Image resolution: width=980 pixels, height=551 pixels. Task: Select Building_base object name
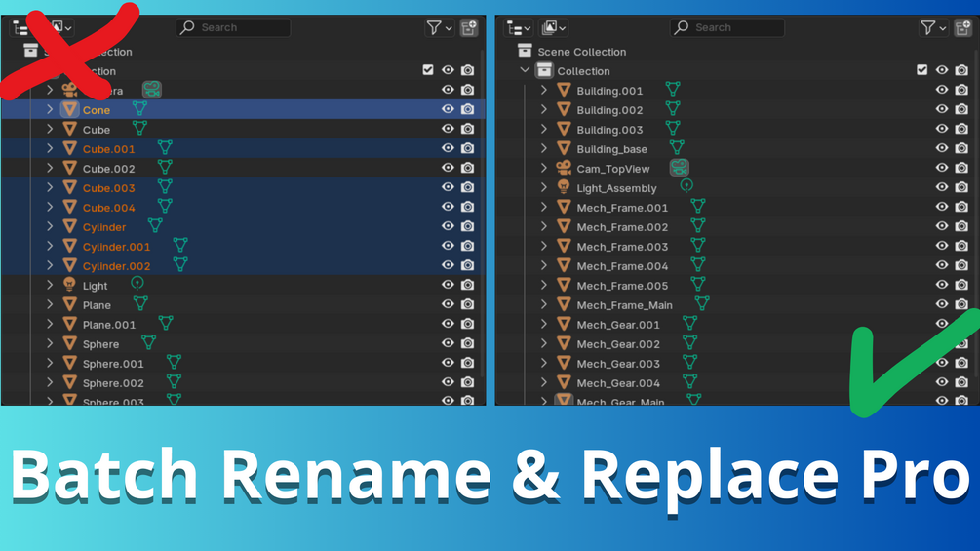click(x=611, y=149)
